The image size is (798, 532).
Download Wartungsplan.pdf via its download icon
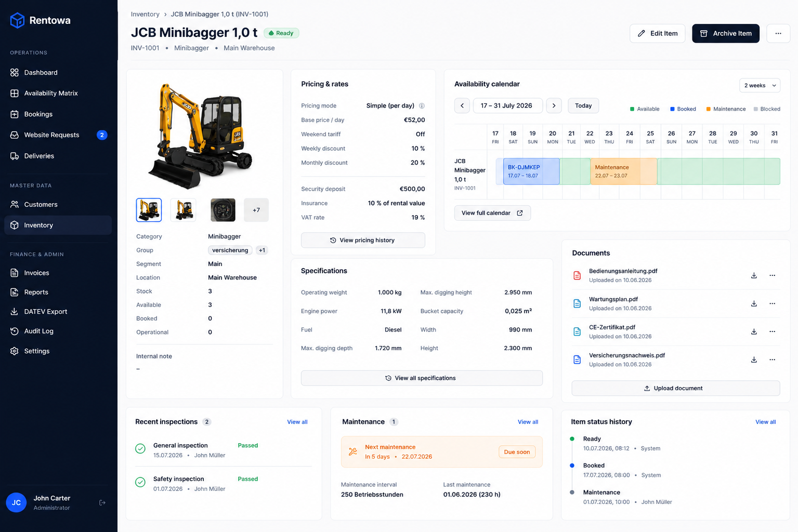point(754,303)
